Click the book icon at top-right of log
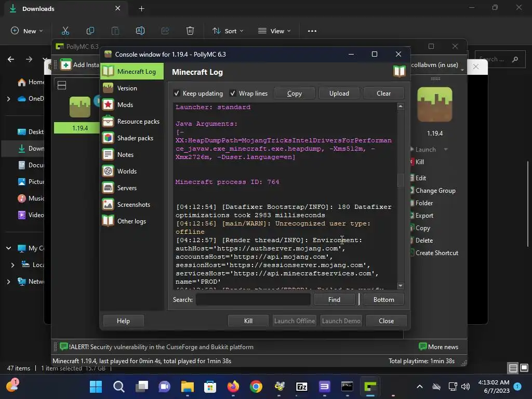The width and height of the screenshot is (532, 399). click(400, 72)
